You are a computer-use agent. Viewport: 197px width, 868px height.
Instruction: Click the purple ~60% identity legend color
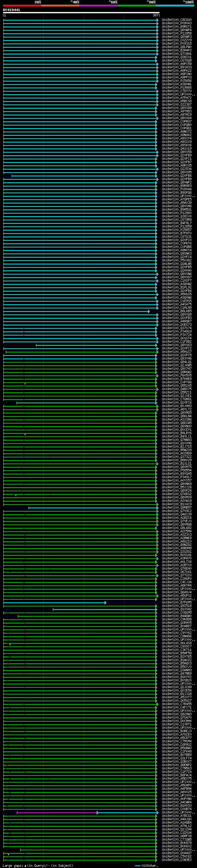point(99,6)
